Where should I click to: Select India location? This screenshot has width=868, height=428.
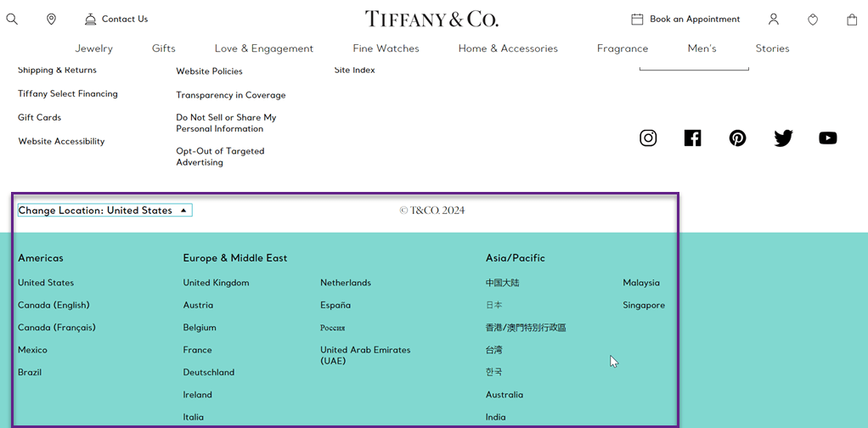[495, 418]
